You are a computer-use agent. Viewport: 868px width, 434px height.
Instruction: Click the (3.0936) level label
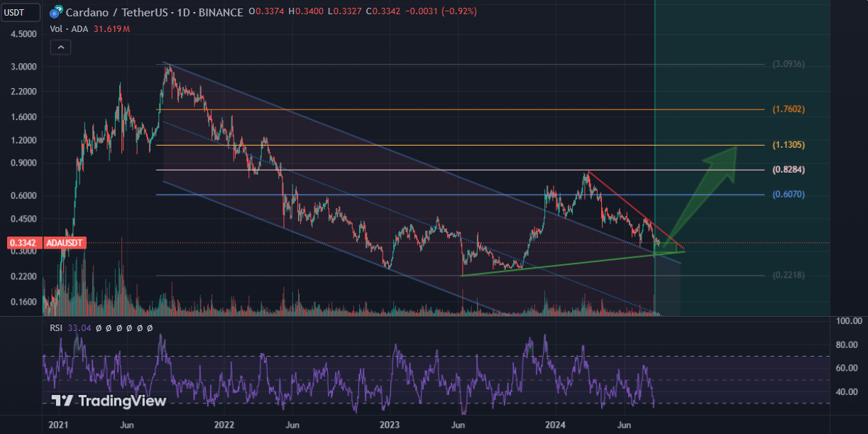coord(789,64)
